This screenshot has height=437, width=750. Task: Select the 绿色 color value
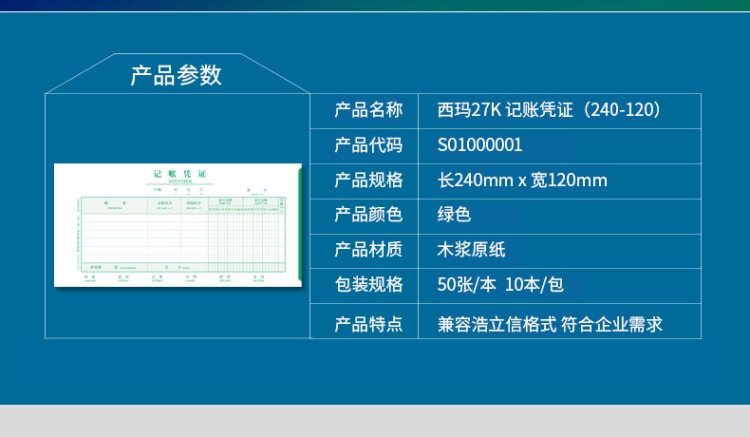pos(454,215)
